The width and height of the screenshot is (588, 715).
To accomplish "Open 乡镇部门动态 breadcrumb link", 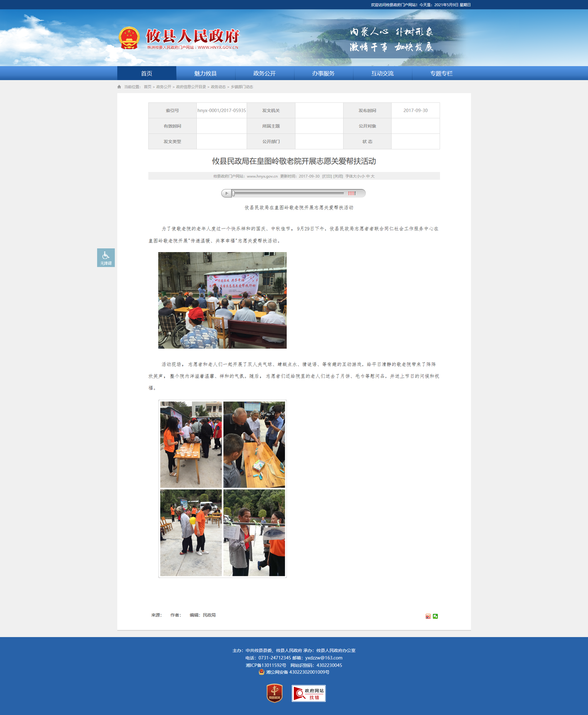I will click(242, 87).
